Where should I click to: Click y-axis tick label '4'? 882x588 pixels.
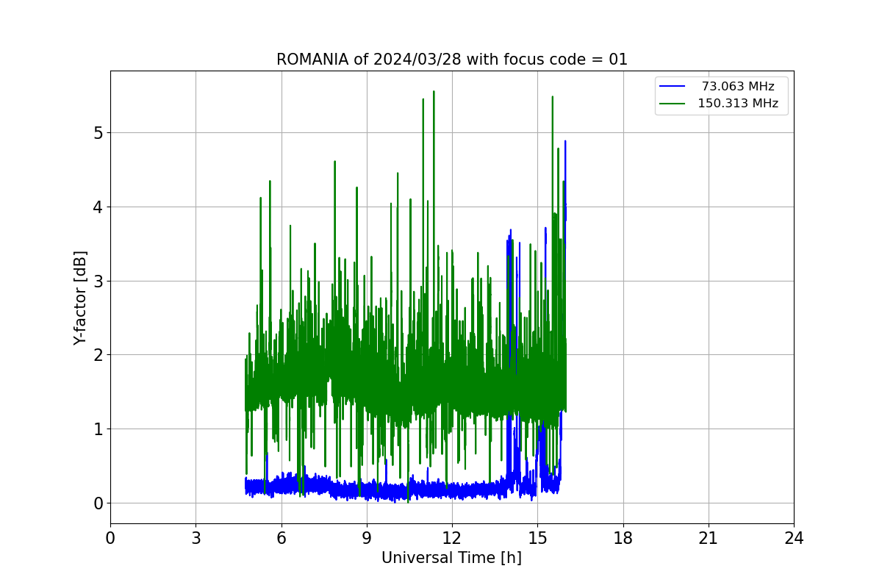click(98, 207)
